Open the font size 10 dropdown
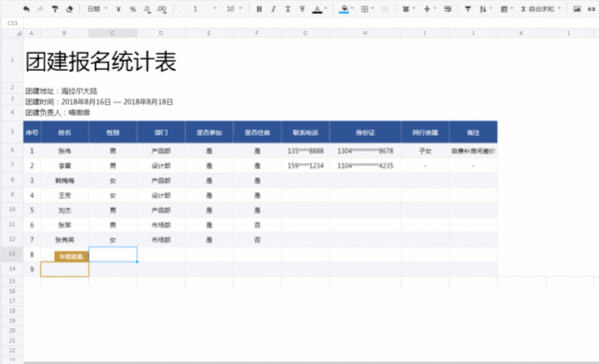 tap(235, 9)
